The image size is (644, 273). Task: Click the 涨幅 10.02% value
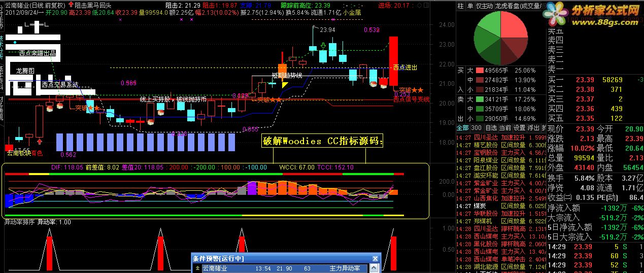pyautogui.click(x=582, y=149)
